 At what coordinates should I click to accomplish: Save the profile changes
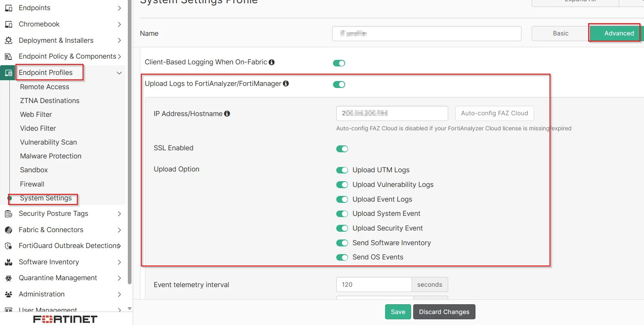click(x=398, y=312)
